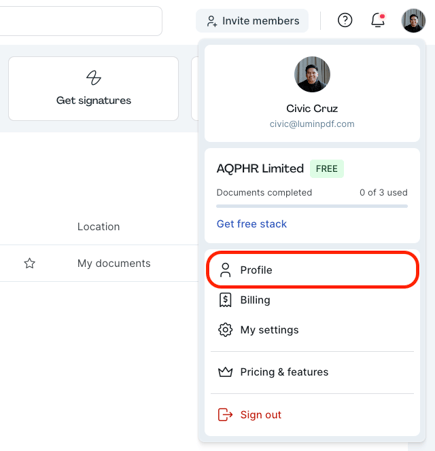
Task: Click the Documents completed progress bar
Action: click(312, 206)
